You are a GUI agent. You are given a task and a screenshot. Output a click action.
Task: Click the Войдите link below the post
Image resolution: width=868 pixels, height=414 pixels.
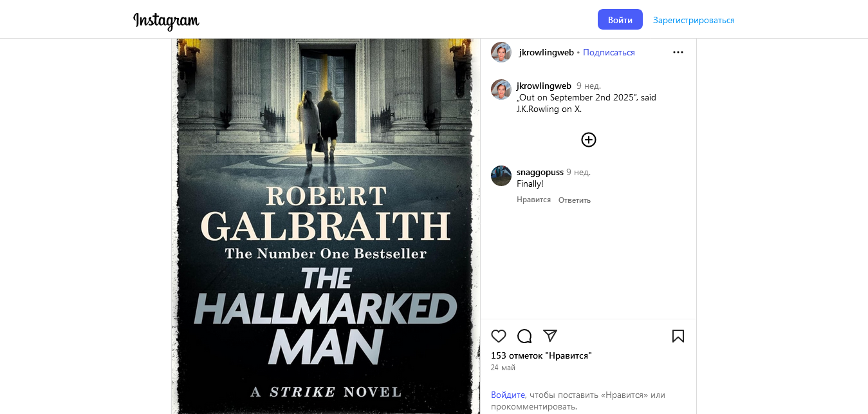coord(508,395)
